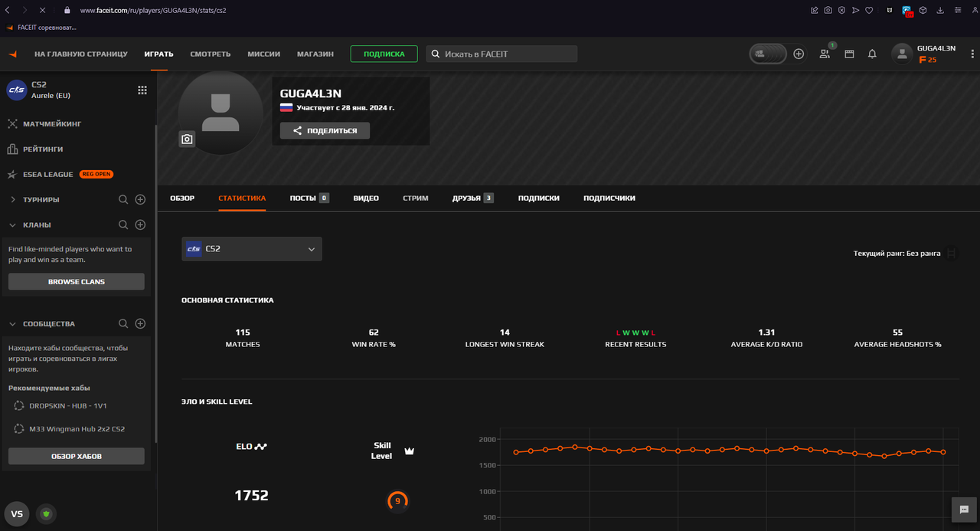Screen dimensions: 980x531
Task: Click the Искать в FACEIT search field
Action: pyautogui.click(x=501, y=54)
